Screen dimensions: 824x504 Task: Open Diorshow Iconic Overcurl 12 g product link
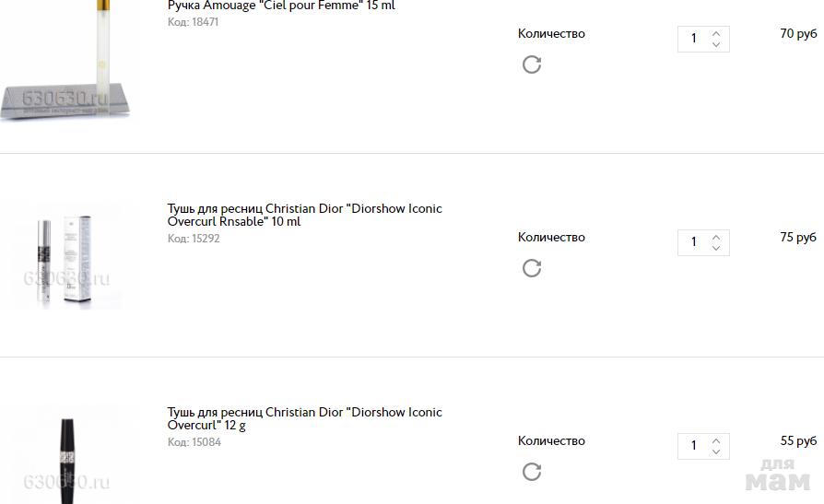pos(304,418)
